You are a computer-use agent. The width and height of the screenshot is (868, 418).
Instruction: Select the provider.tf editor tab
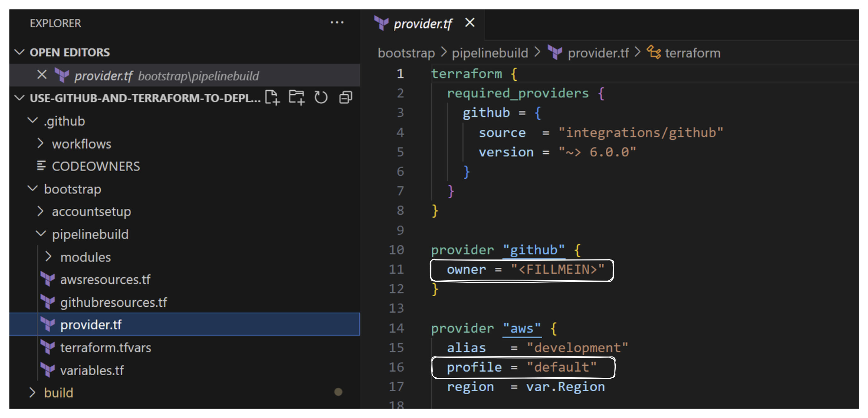coord(423,24)
